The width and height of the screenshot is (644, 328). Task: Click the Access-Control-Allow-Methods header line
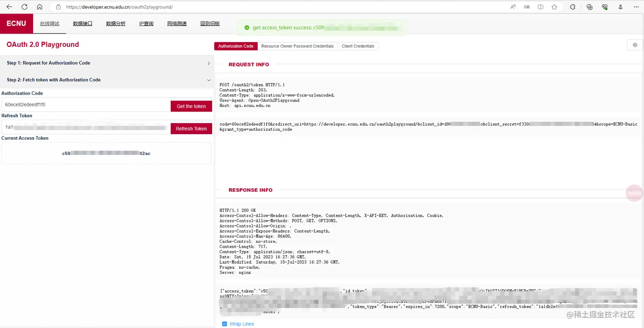click(x=278, y=221)
